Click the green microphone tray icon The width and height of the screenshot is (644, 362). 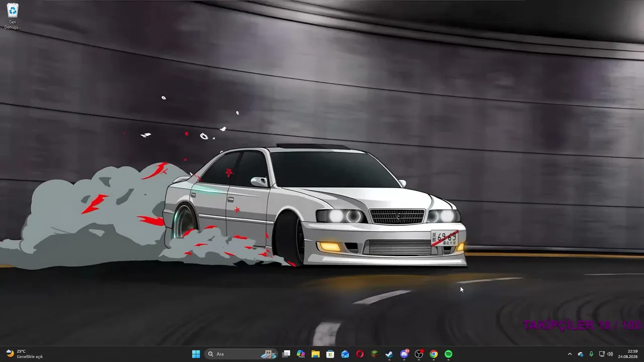pos(591,354)
